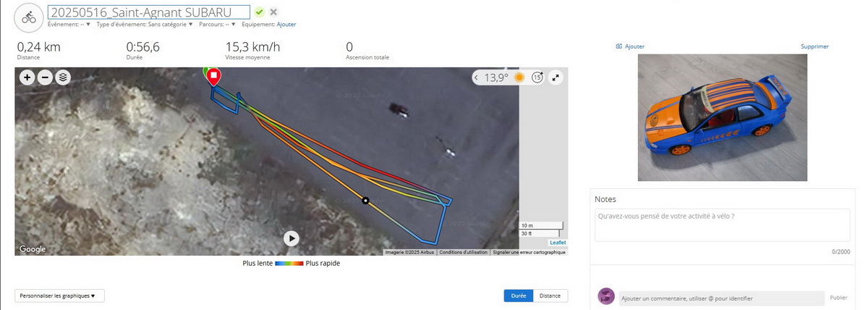
Task: Click the 0,24 km distance value
Action: pos(39,47)
